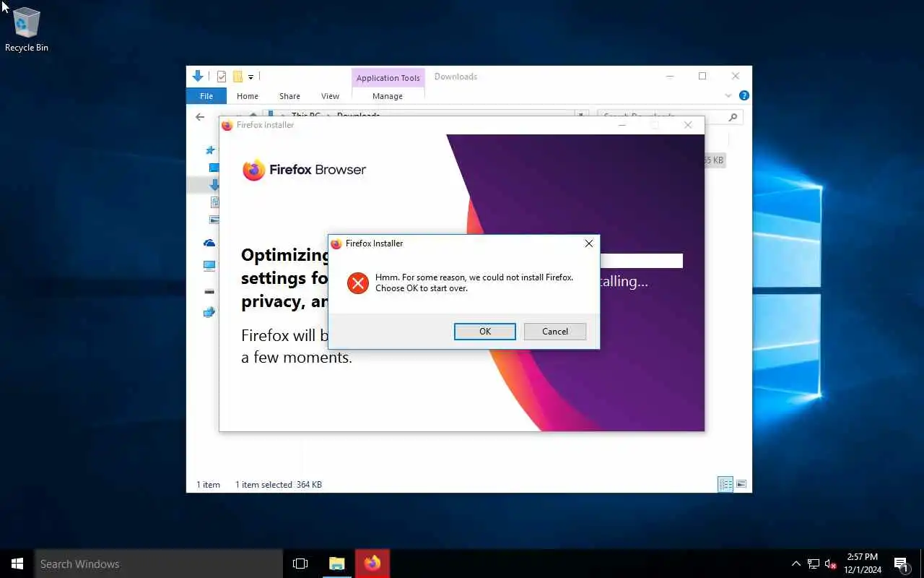Open File Explorer Help with the question mark icon

(x=744, y=95)
